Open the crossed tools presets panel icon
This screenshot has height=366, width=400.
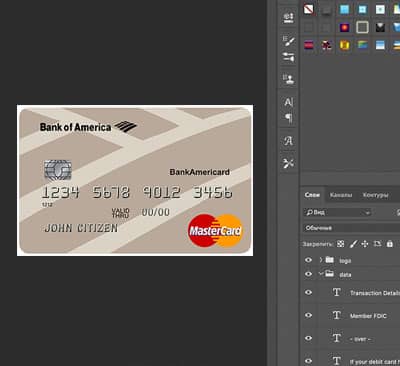(289, 163)
